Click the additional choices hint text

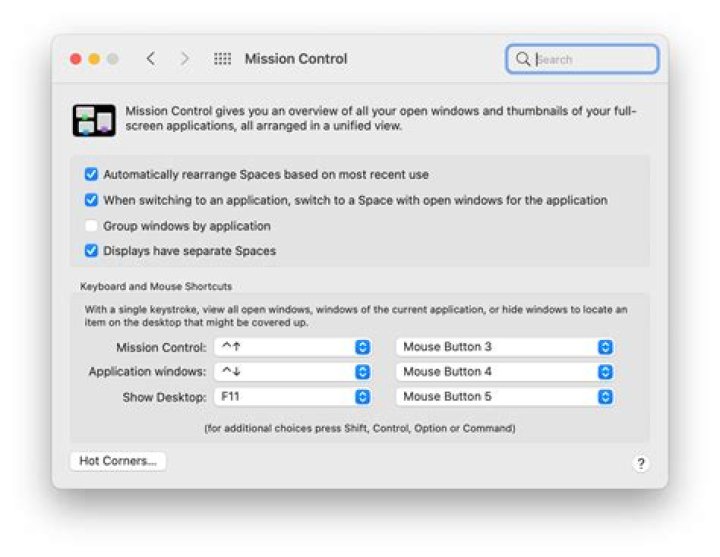click(360, 428)
